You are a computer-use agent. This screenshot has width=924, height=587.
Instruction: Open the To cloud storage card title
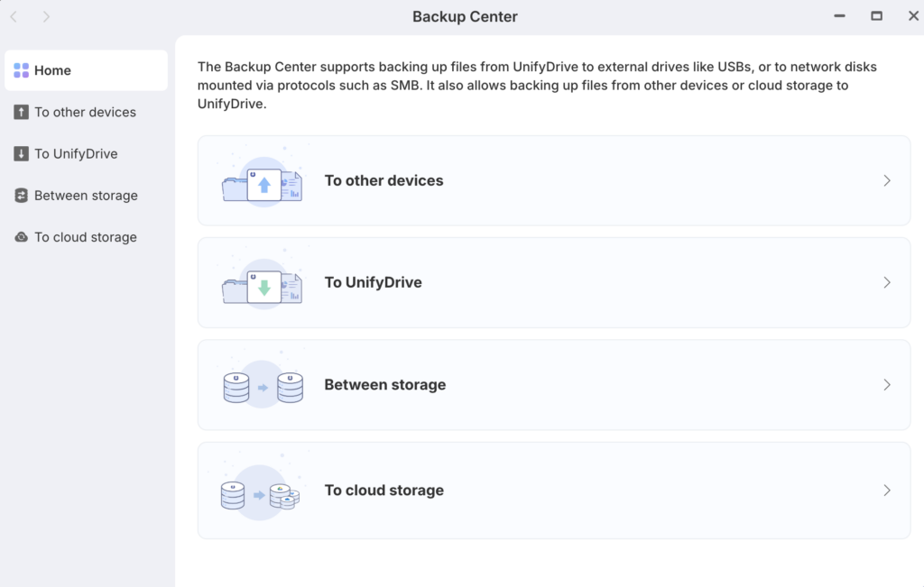384,491
